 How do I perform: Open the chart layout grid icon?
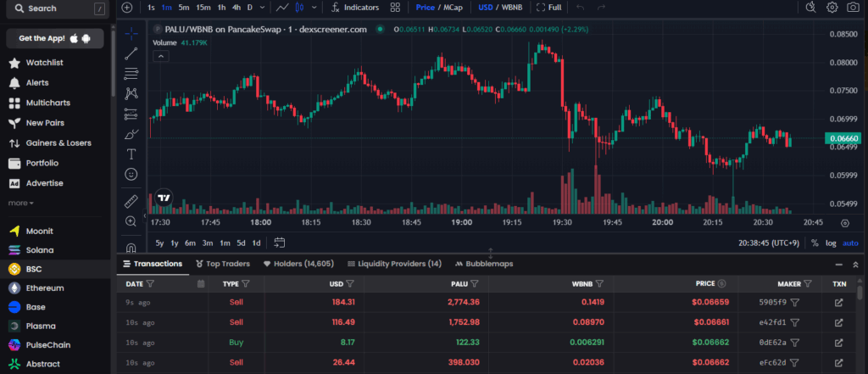[x=395, y=8]
